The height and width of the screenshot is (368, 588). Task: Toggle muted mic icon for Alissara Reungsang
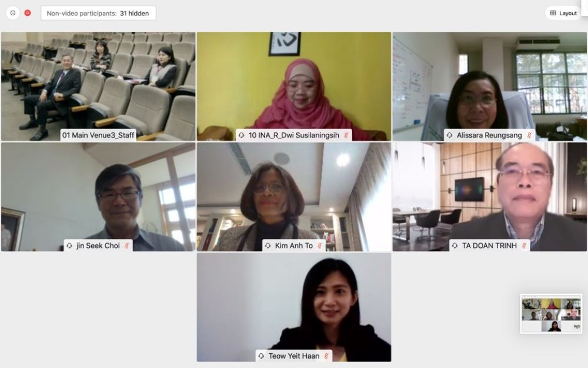(x=529, y=135)
